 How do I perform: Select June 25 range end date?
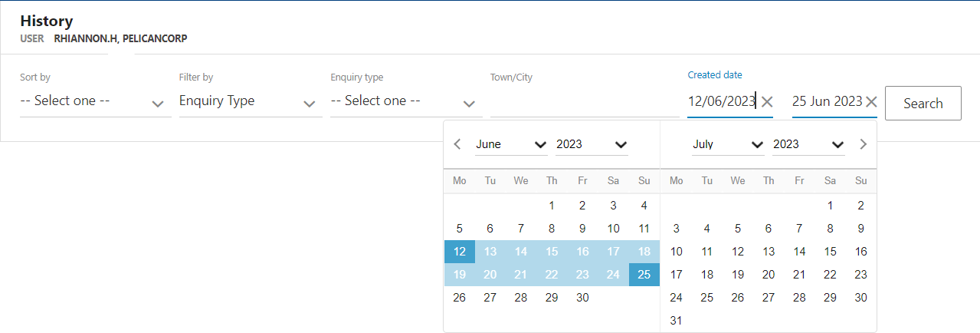[x=644, y=275]
